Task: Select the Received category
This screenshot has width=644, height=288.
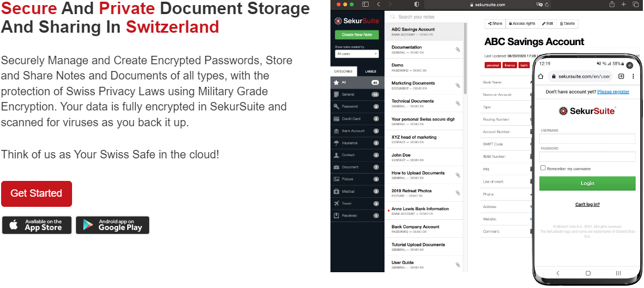Action: (357, 216)
